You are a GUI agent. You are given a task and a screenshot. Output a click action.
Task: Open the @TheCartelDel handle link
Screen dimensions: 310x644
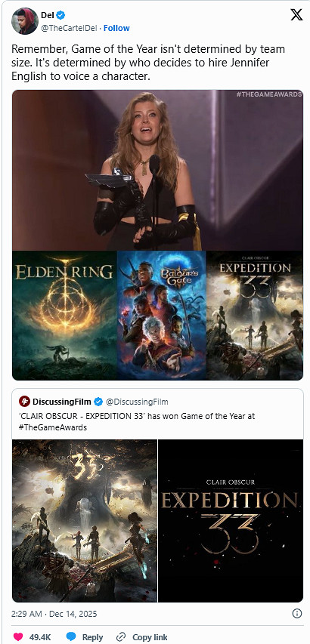[70, 28]
